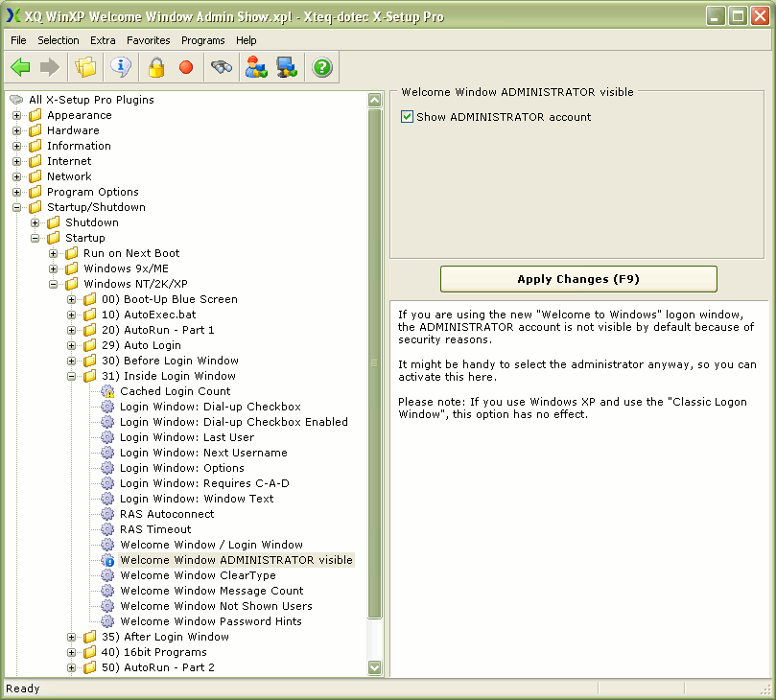This screenshot has width=776, height=700.
Task: Click Apply Changes (F9) button
Action: click(577, 279)
